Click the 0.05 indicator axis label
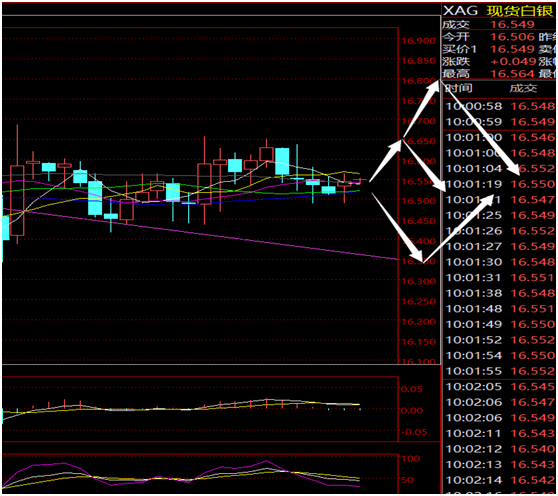 point(411,389)
